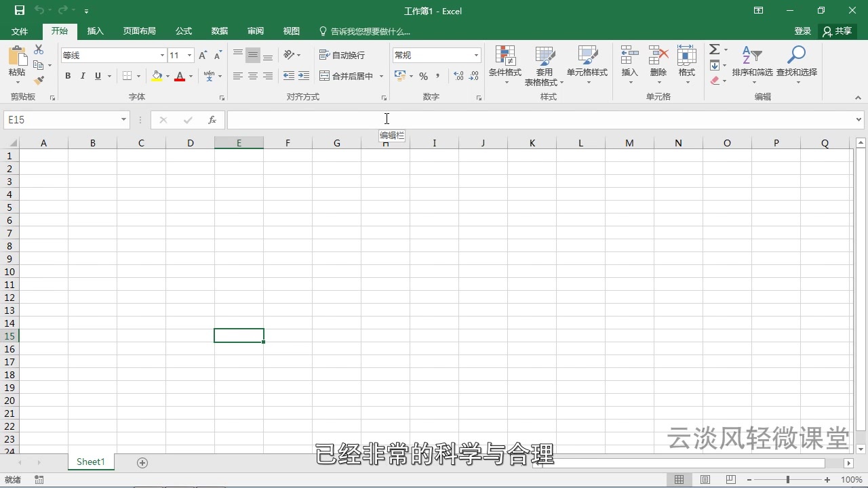Undo the last action
The width and height of the screenshot is (868, 488).
[39, 11]
